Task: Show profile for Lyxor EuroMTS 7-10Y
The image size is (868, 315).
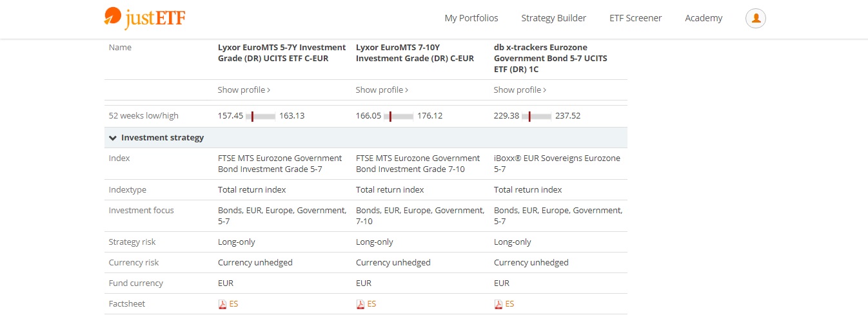Action: 382,90
